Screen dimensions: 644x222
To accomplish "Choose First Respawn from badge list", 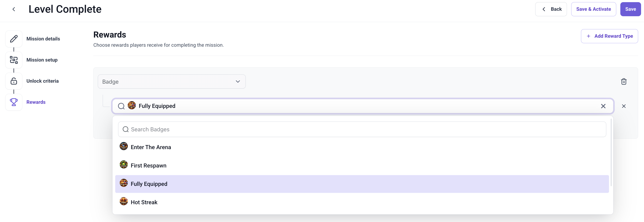I will pos(362,165).
